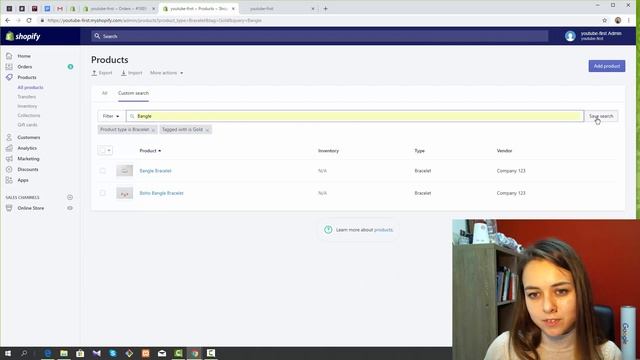This screenshot has height=360, width=640.
Task: Click the Inventory column header
Action: tap(328, 151)
